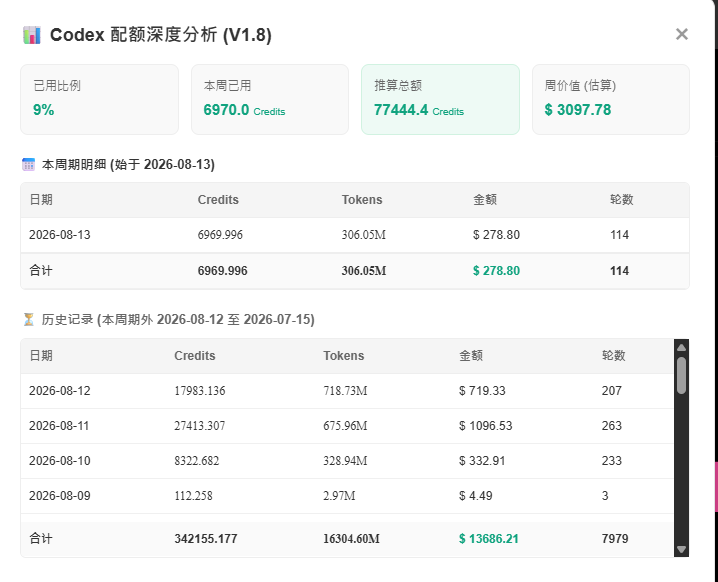The image size is (718, 582).
Task: Click the bar chart icon beside Codex title
Action: point(32,35)
